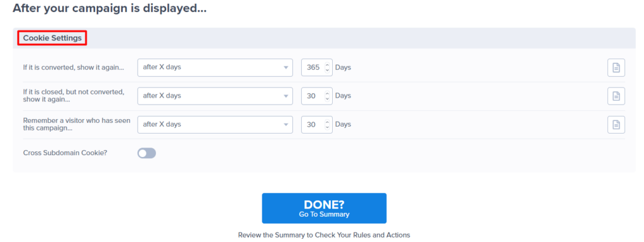Viewport: 644px width, 242px height.
Task: Decrease the closed-not-converted 30 days stepper
Action: [x=327, y=99]
